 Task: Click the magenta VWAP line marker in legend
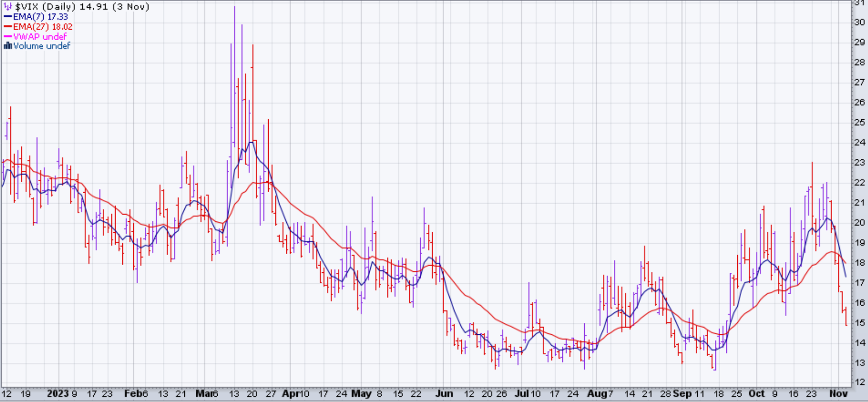(7, 36)
